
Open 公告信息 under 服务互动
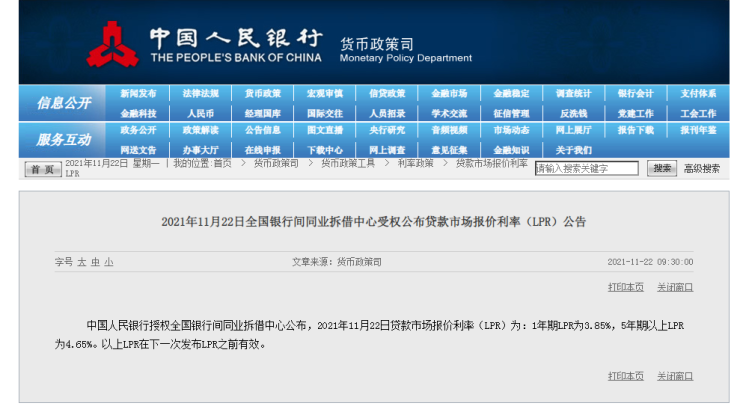pos(263,130)
